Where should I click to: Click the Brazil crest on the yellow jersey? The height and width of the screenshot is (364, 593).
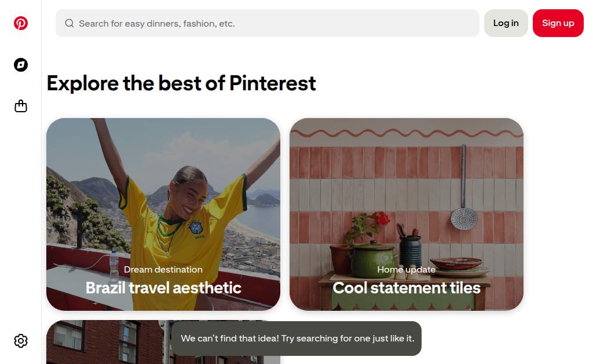point(196,227)
